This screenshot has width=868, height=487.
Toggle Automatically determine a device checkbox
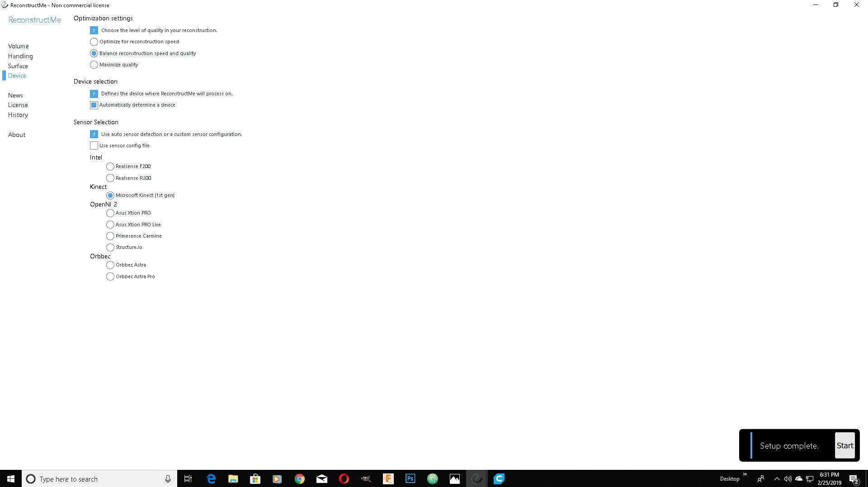point(94,105)
